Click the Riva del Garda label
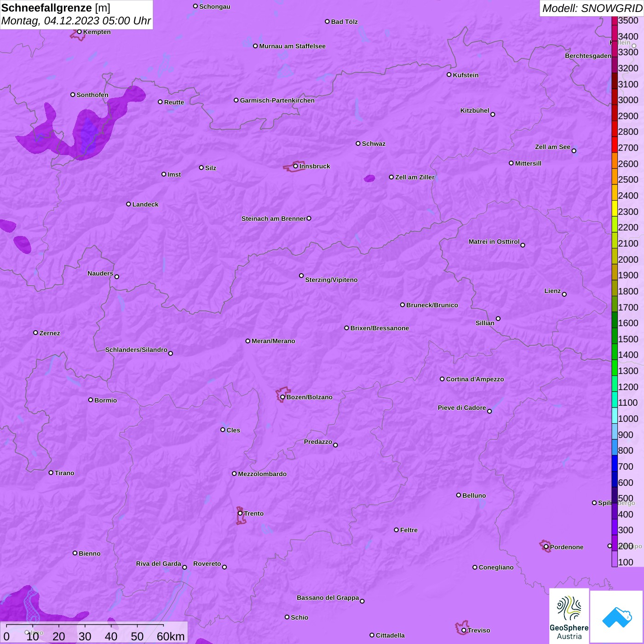 tap(159, 563)
